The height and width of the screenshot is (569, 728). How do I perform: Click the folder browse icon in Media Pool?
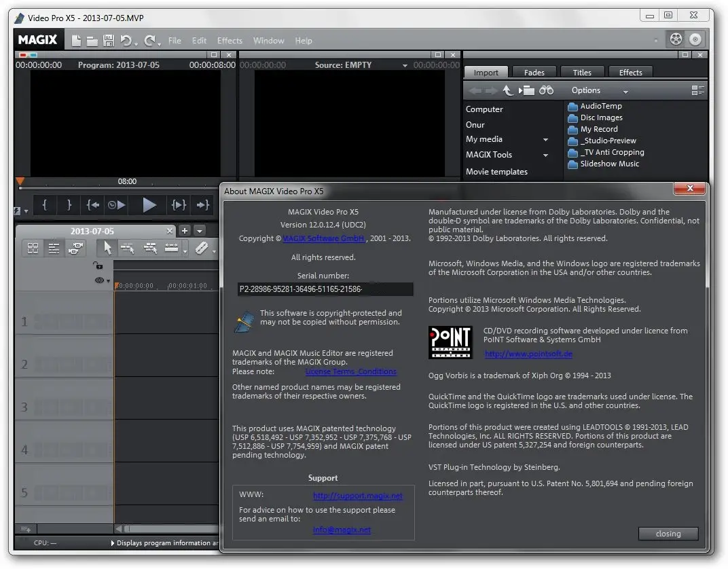(526, 90)
